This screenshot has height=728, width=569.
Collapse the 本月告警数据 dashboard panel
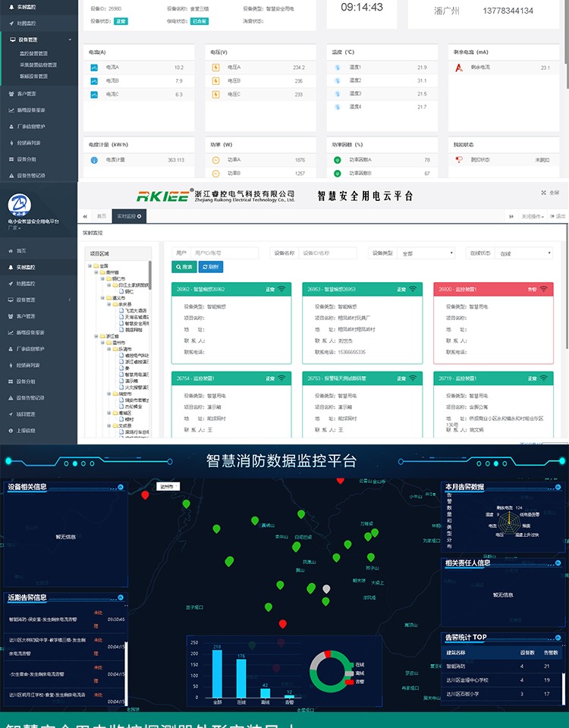(558, 487)
